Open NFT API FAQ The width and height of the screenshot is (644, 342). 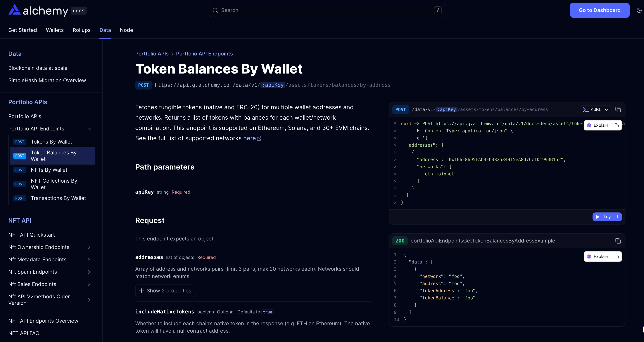click(24, 333)
